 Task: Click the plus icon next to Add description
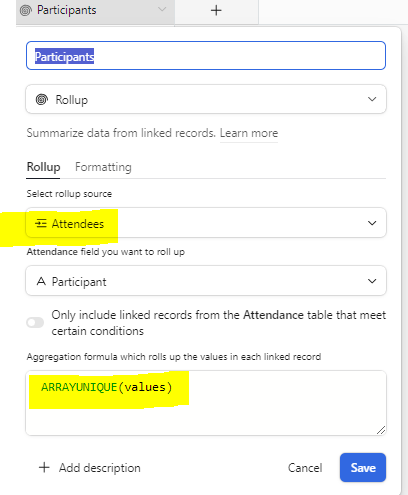point(44,467)
